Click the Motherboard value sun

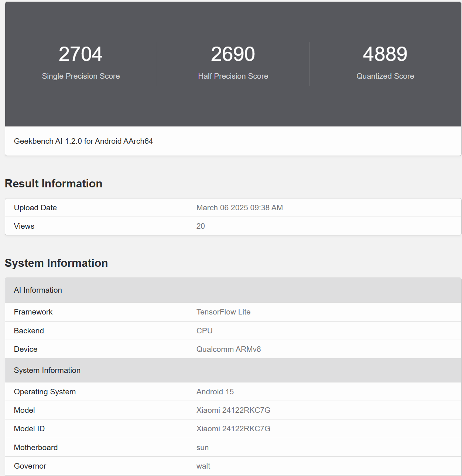pos(202,448)
